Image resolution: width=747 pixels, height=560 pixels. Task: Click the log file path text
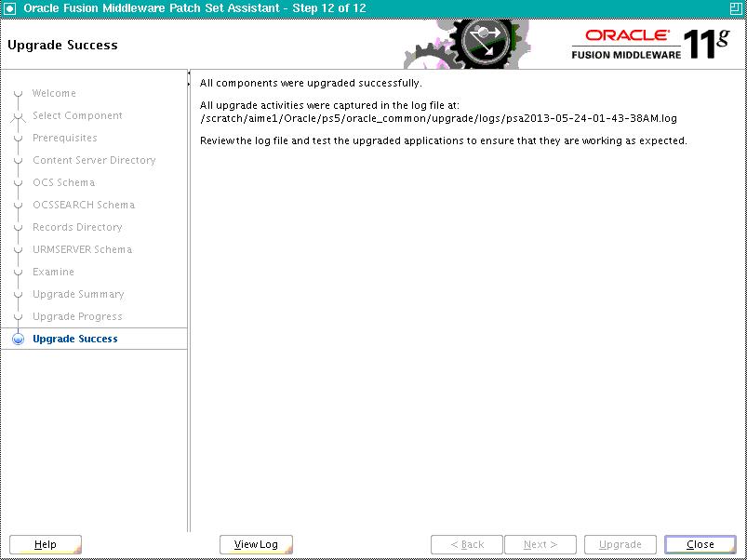point(438,118)
